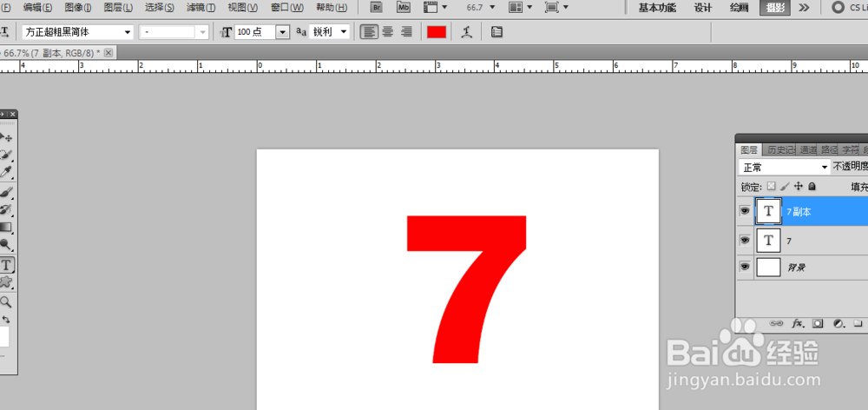Open the 滤镜(T) menu
Screen dimensions: 868x410
[x=201, y=7]
